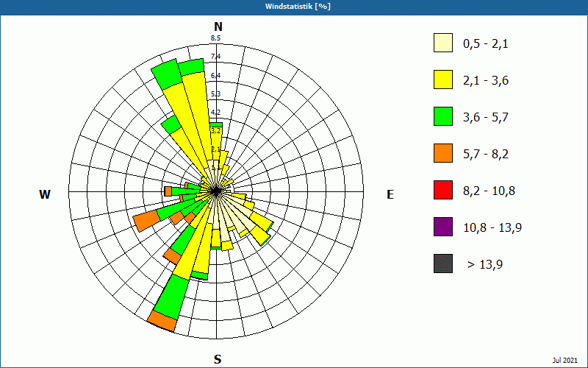
Task: Click the 8,5 radial axis value
Action: pos(215,38)
